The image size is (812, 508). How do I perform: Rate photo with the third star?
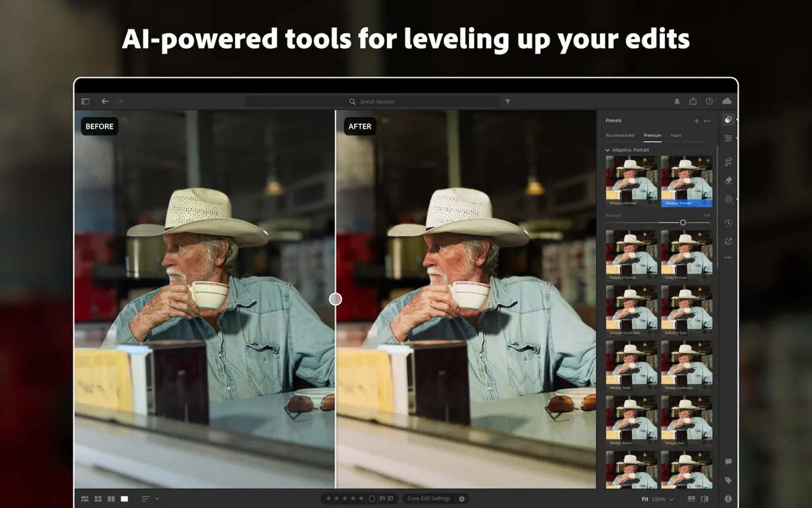[345, 499]
